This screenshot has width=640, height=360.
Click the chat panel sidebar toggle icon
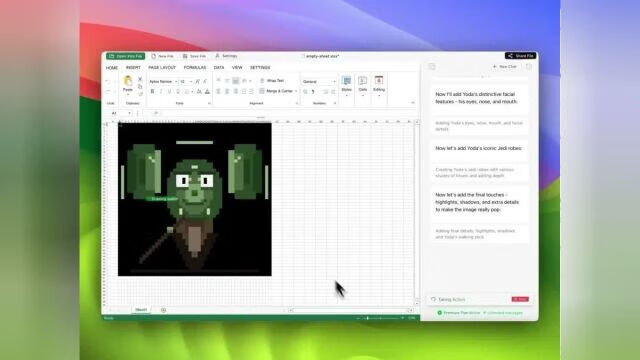432,67
